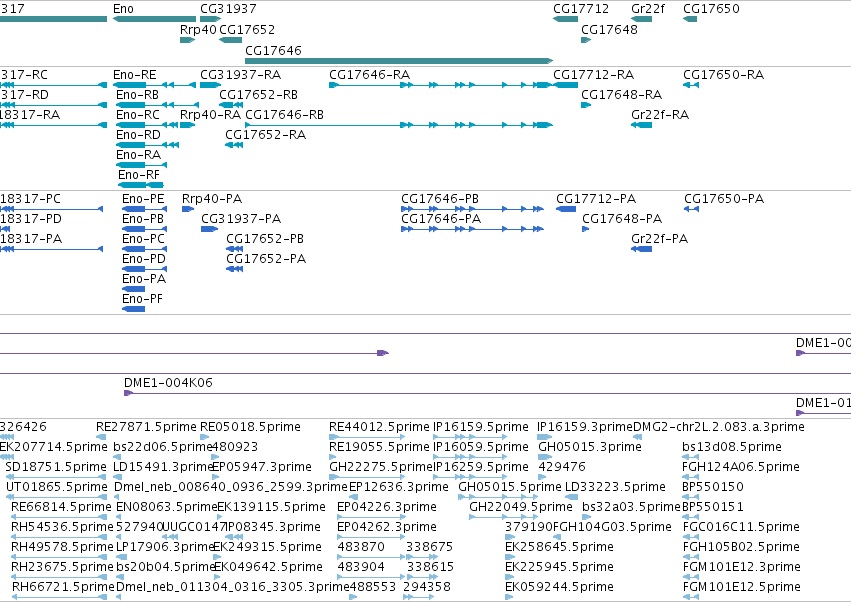Click the Gr22f-RA transcript

(x=642, y=125)
